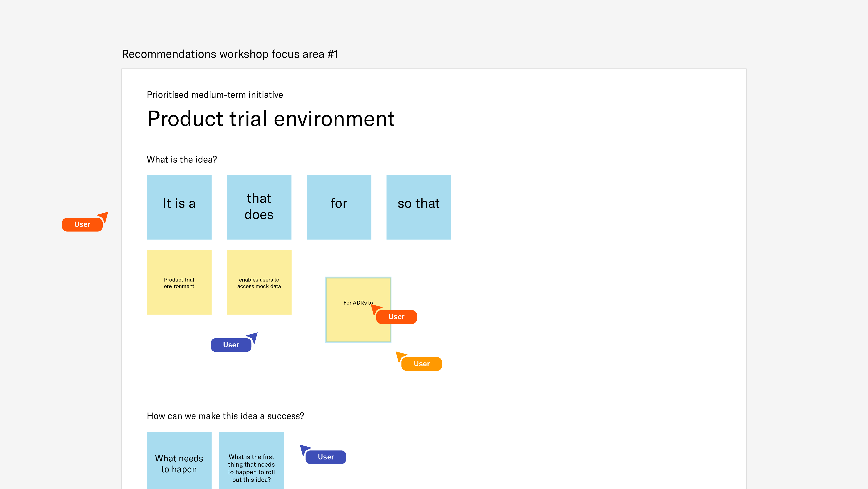868x489 pixels.
Task: Click the blue User label near the bottom
Action: 325,457
